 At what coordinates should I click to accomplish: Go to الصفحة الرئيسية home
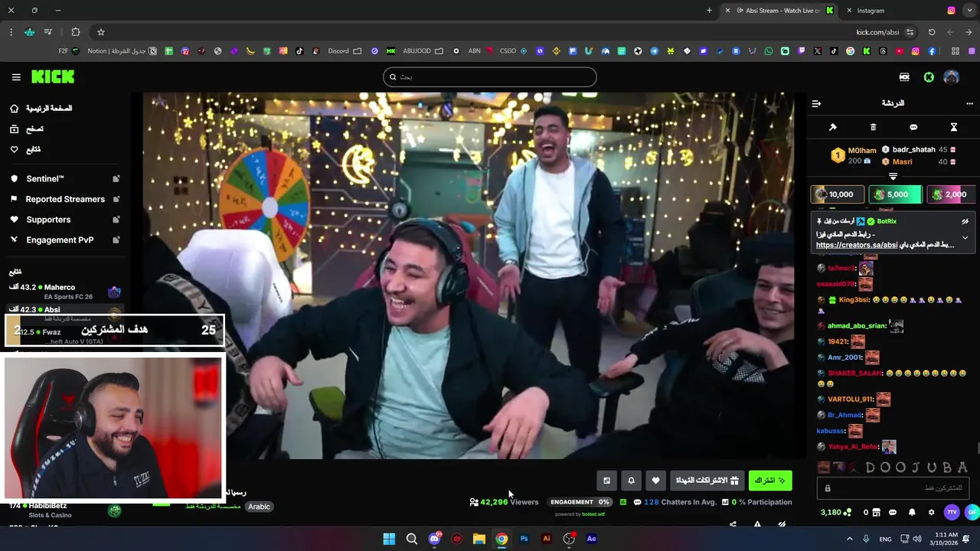click(41, 109)
